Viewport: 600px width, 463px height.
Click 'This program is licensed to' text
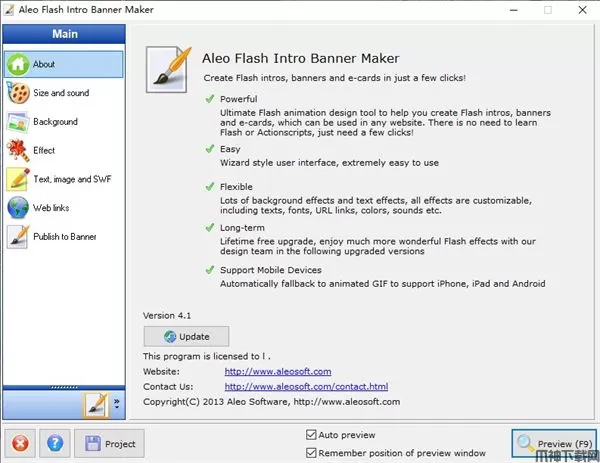[207, 356]
